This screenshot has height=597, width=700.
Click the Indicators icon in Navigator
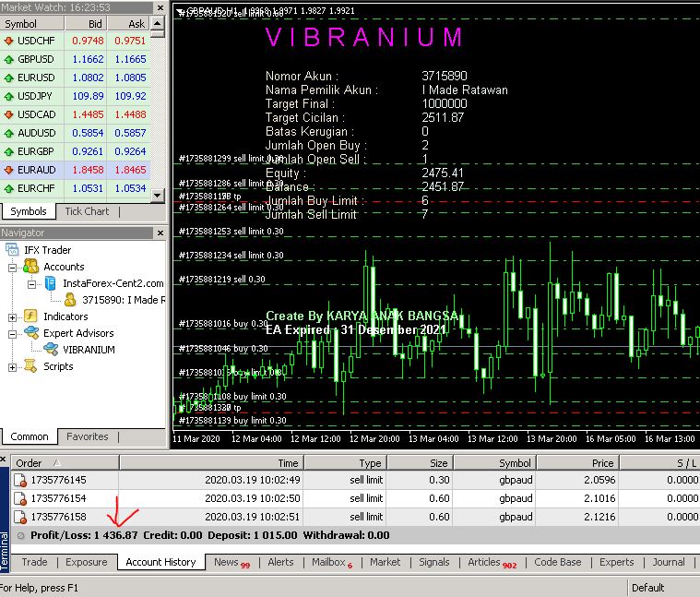tap(32, 316)
